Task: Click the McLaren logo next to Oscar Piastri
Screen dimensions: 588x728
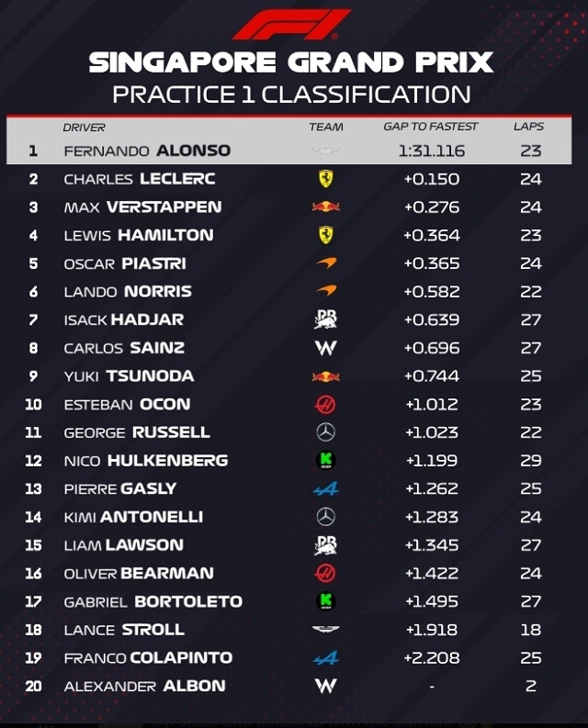Action: click(x=326, y=263)
